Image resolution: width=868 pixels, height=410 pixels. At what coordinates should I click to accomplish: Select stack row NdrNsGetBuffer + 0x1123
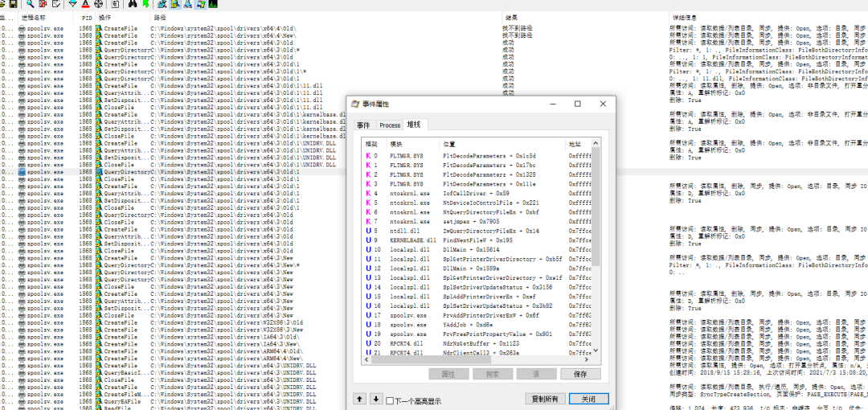pos(477,344)
